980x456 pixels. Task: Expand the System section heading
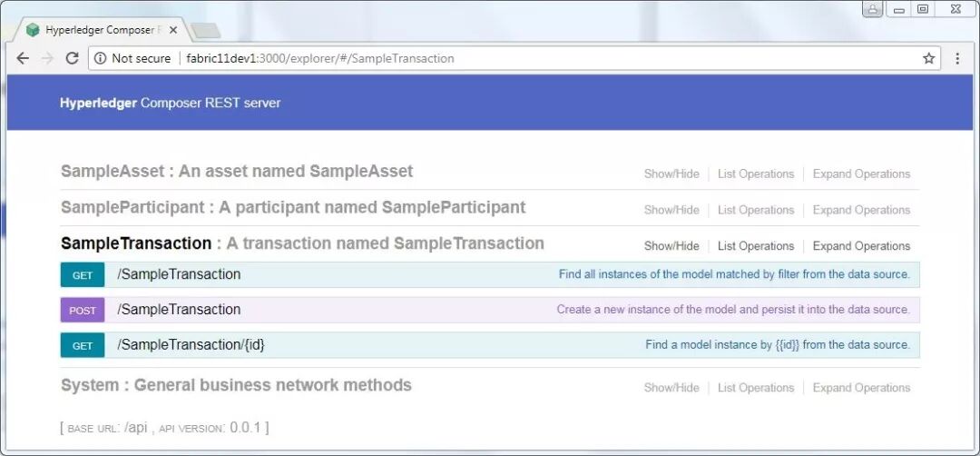pyautogui.click(x=236, y=384)
